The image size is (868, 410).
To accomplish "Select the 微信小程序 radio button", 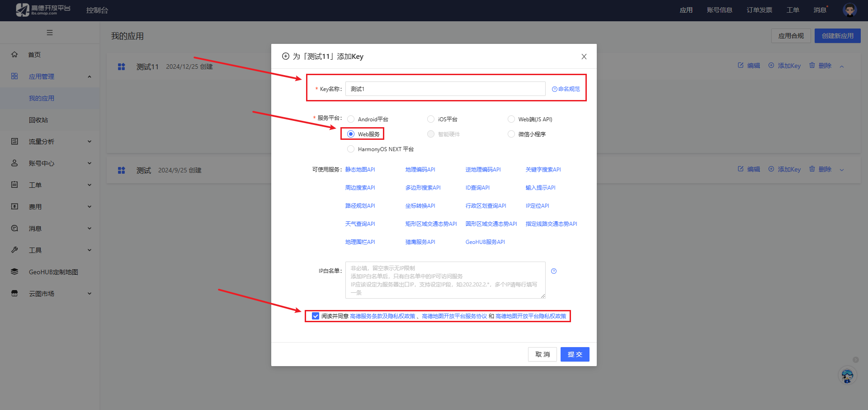I will (x=511, y=134).
